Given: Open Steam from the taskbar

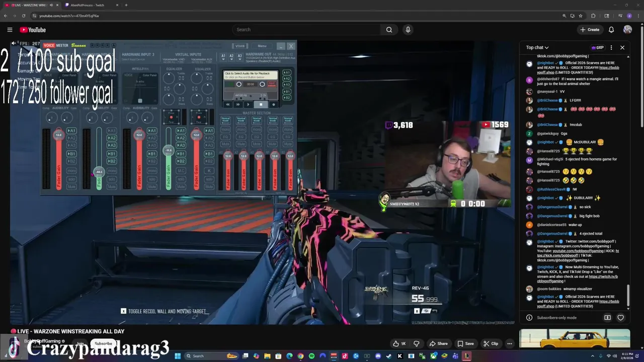Looking at the screenshot, I should [389, 356].
